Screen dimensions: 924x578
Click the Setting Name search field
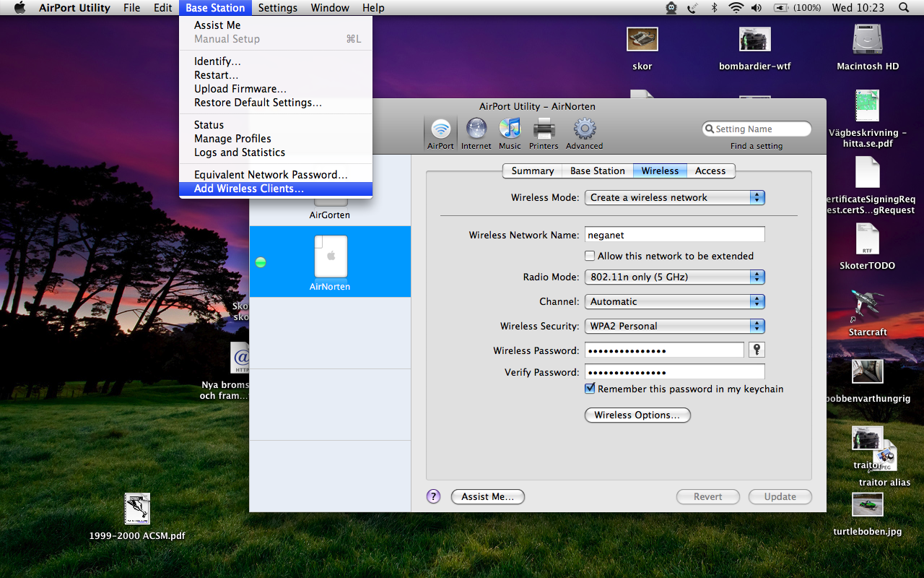tap(757, 129)
